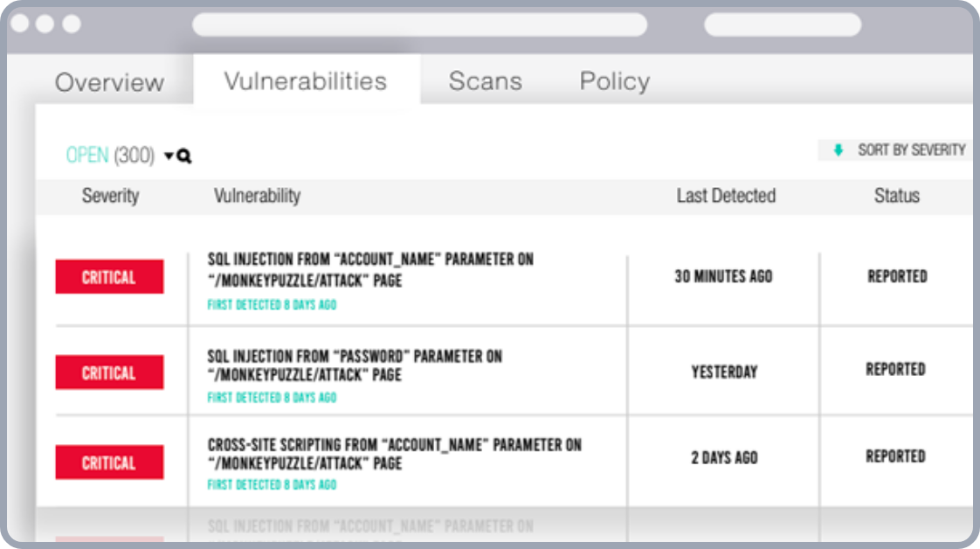Image resolution: width=980 pixels, height=549 pixels.
Task: Click the browser address bar
Action: [419, 24]
